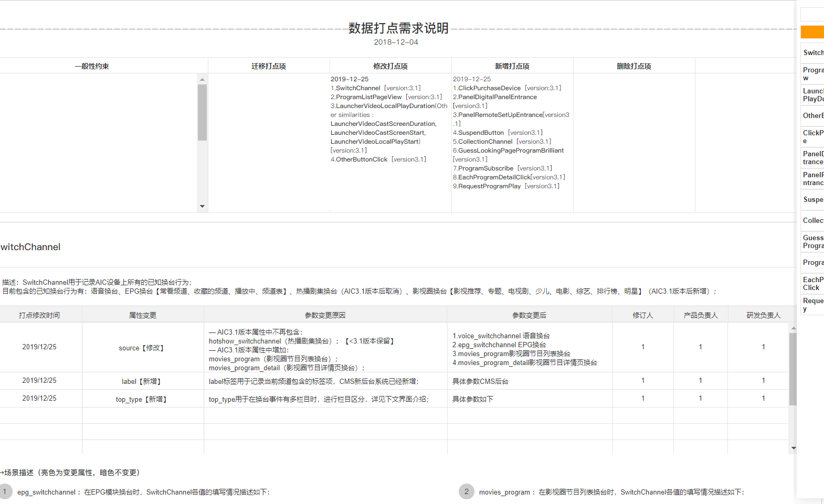The height and width of the screenshot is (504, 824).
Task: Click "5.CollectionChannel [version3.1]" entry
Action: (x=502, y=142)
